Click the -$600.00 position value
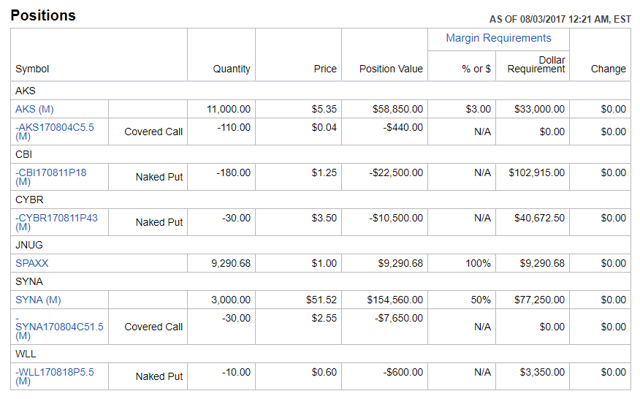 [x=403, y=372]
